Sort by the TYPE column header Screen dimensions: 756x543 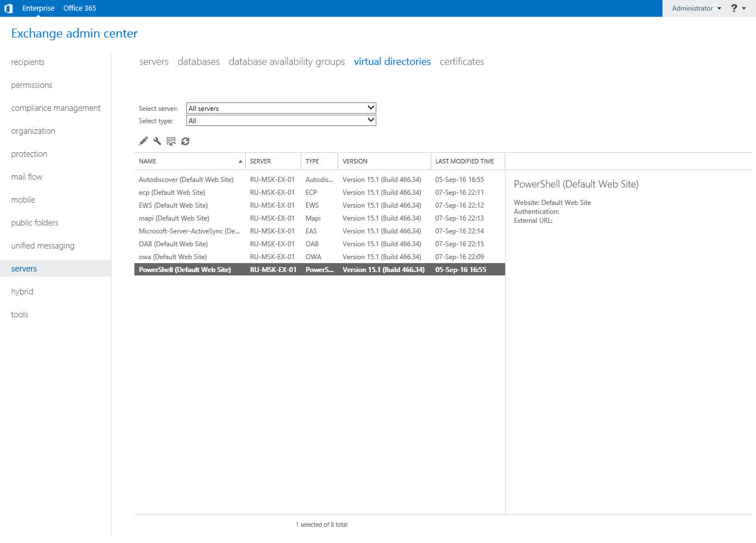tap(319, 161)
